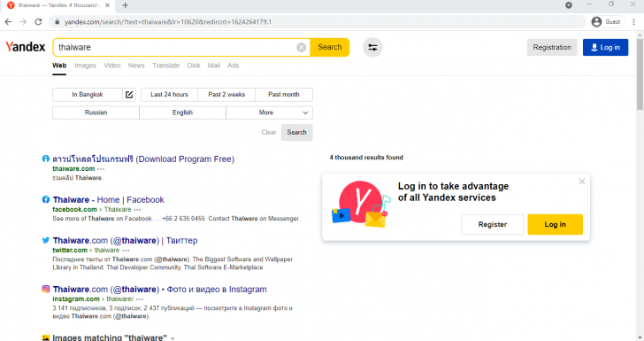Click the images icon beside Images matching
Image resolution: width=644 pixels, height=341 pixels.
click(46, 337)
